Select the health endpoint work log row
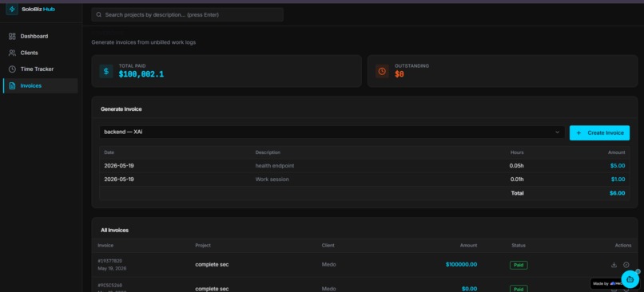This screenshot has width=644, height=292. click(364, 166)
